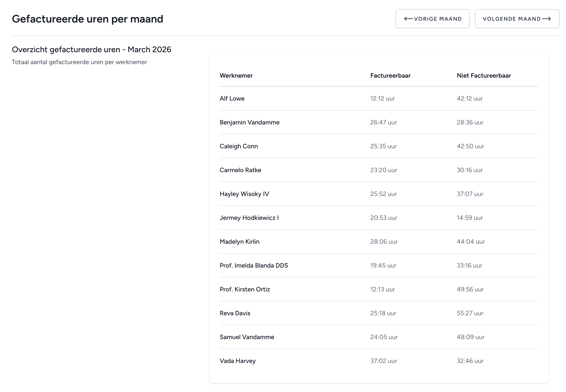
Task: Click the 12:13 uur cell for Kirsten Ortiz
Action: click(383, 289)
